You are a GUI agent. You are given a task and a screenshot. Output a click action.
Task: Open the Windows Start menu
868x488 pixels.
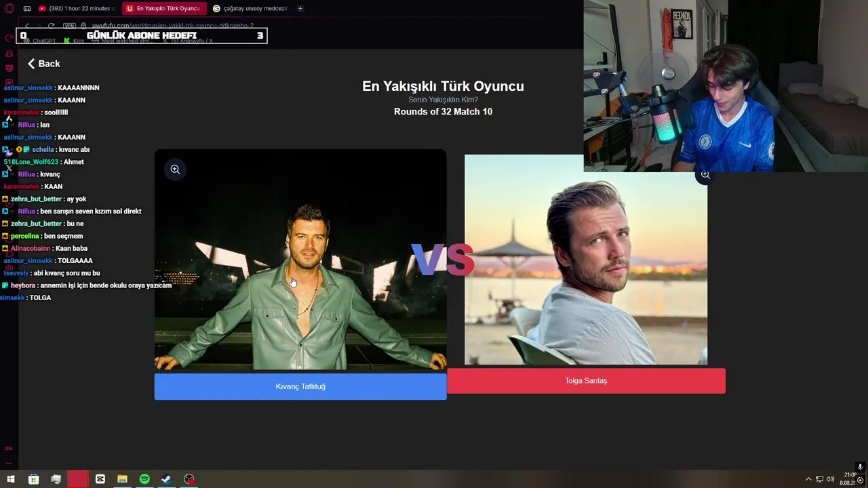(11, 479)
